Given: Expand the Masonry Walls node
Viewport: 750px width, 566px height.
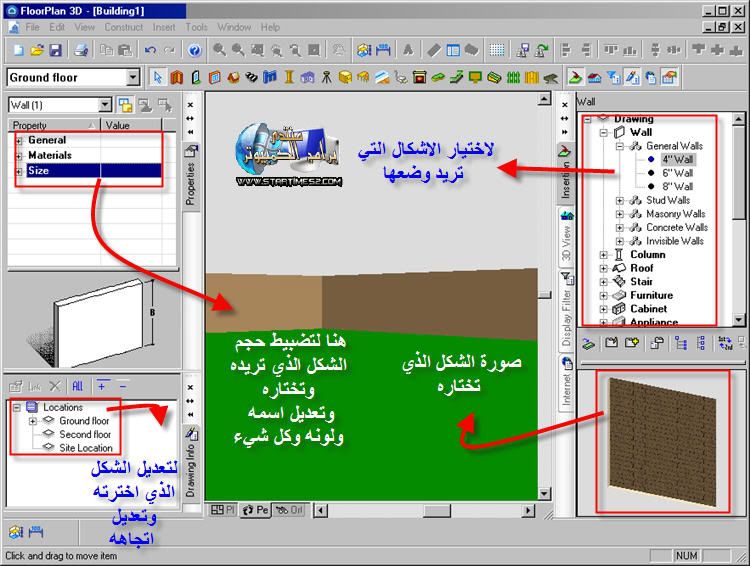Looking at the screenshot, I should coord(619,214).
